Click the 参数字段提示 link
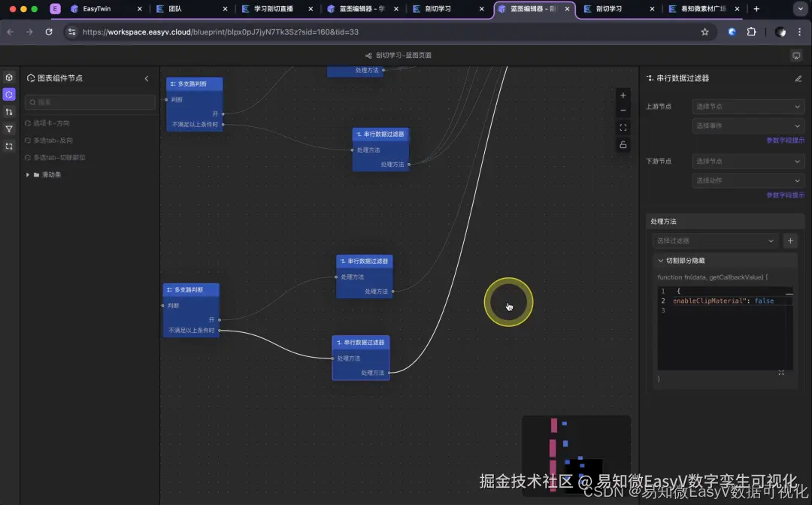This screenshot has height=505, width=812. (x=784, y=140)
